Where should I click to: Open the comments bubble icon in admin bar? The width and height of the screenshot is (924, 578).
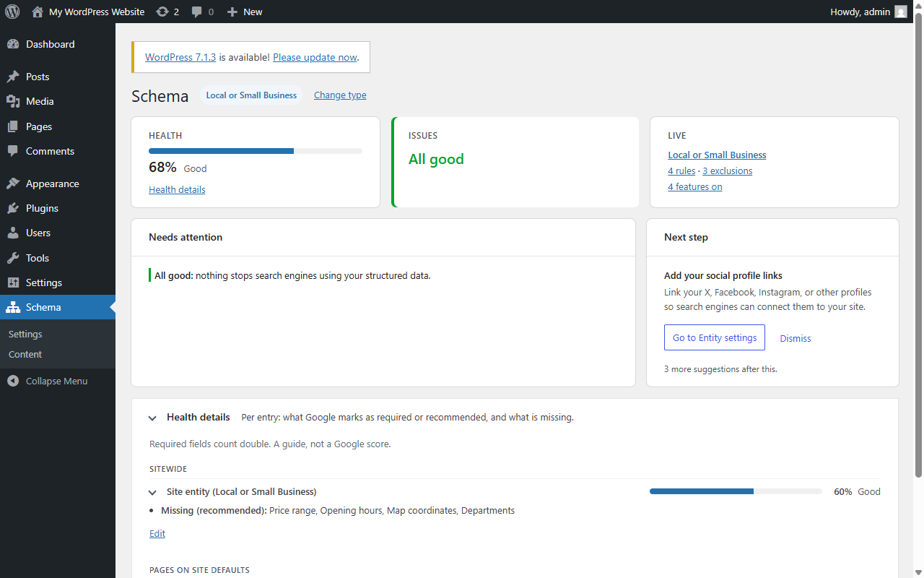coord(197,12)
